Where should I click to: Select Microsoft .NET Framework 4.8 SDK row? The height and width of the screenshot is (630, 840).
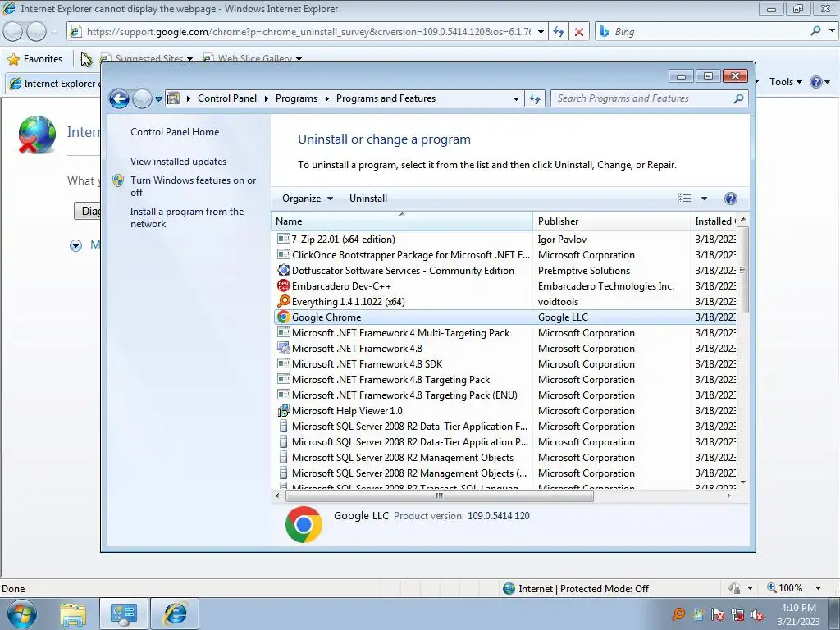click(x=504, y=363)
